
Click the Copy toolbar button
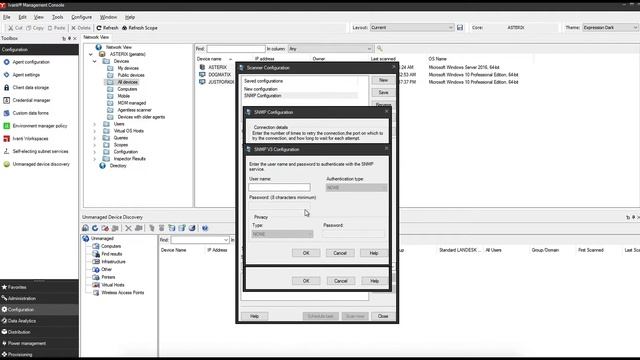35,28
